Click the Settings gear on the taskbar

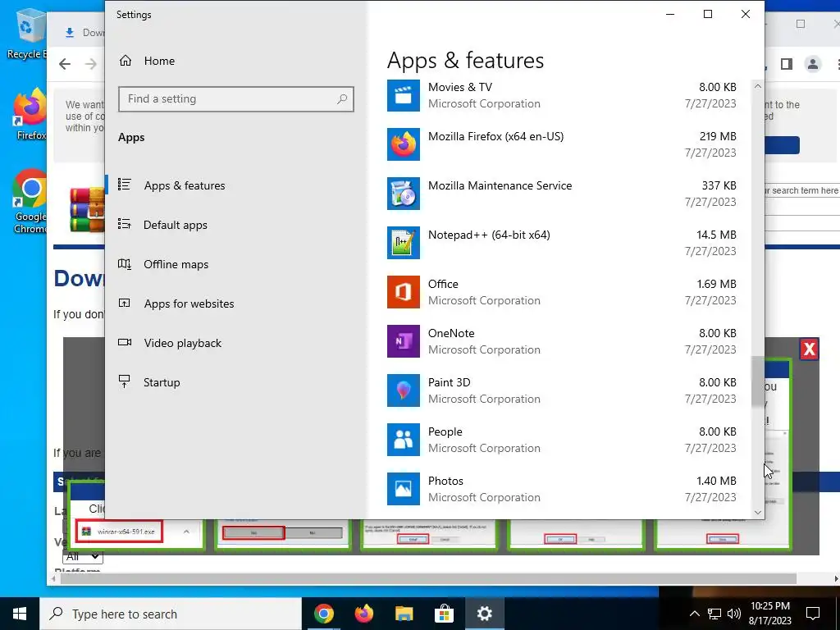[x=485, y=614]
